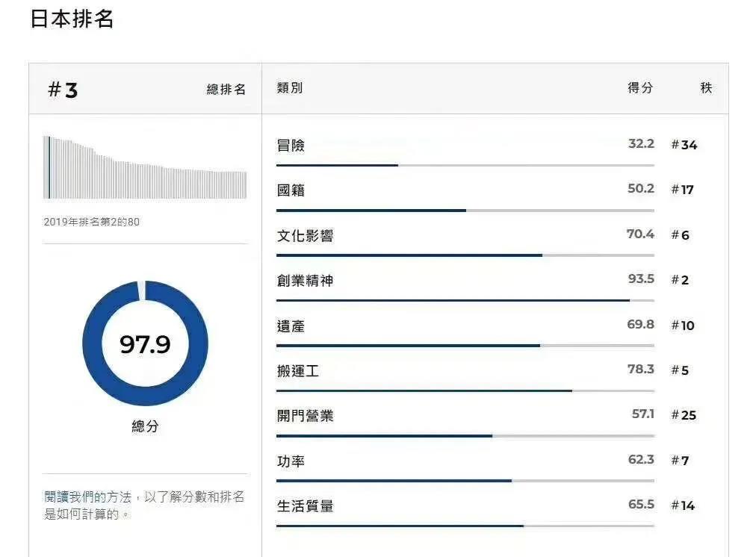This screenshot has width=756, height=557.
Task: Open the 生活質量 category label
Action: click(306, 506)
